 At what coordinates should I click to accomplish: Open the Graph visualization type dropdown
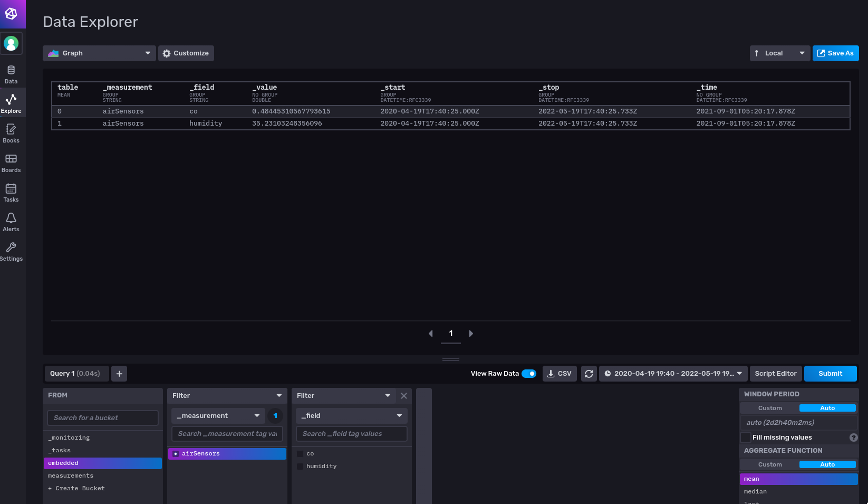point(99,53)
